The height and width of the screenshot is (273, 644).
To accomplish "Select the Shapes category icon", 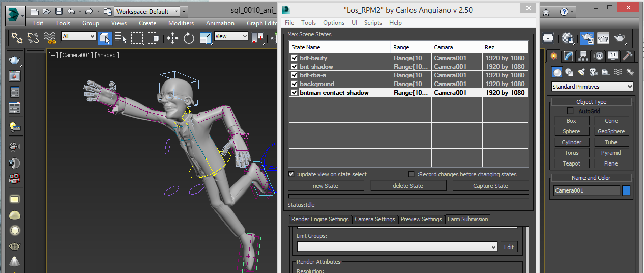I will pos(569,72).
